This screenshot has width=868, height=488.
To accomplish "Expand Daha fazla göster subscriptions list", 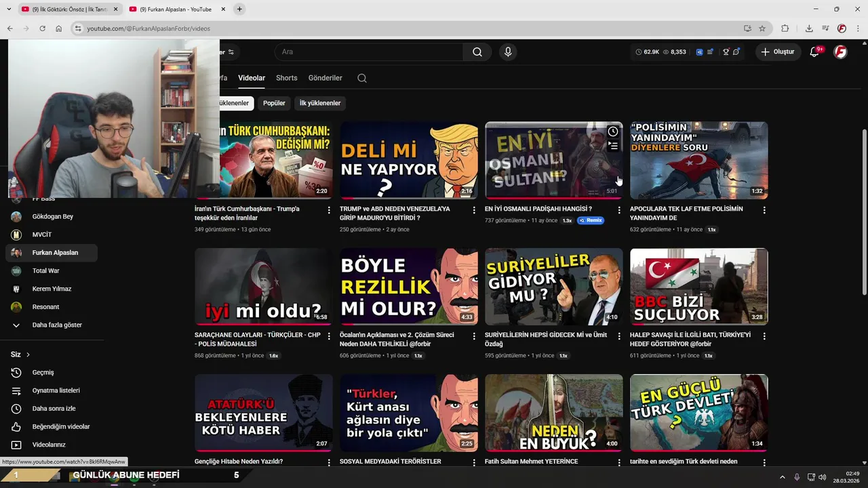I will pos(52,325).
